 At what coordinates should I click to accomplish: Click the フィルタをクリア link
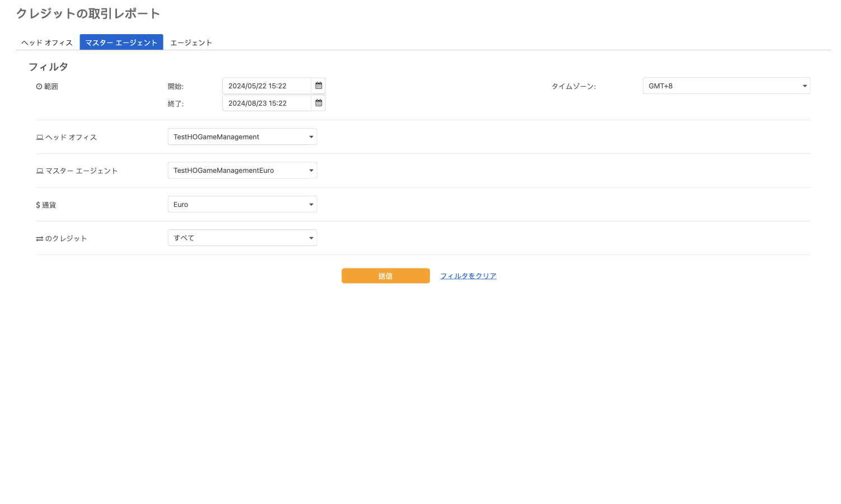click(468, 276)
